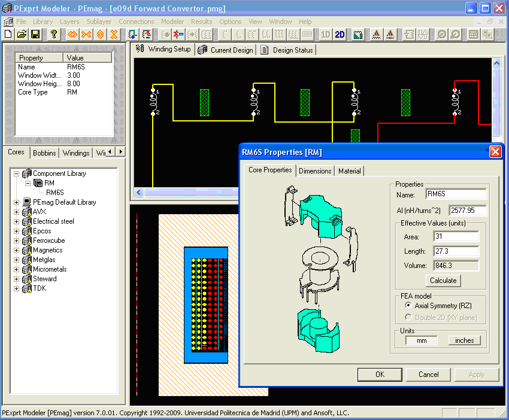509x420 pixels.
Task: Click the first grayed magnifier toolbar icon
Action: 441,34
